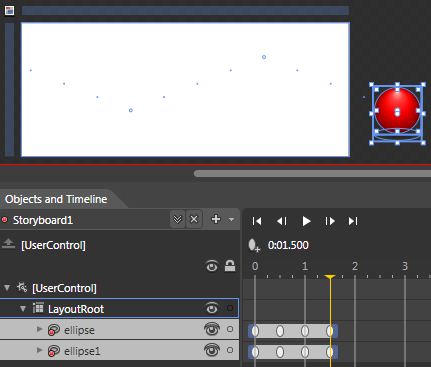Viewport: 431px width, 367px height.
Task: Jump to last frame
Action: click(x=353, y=221)
